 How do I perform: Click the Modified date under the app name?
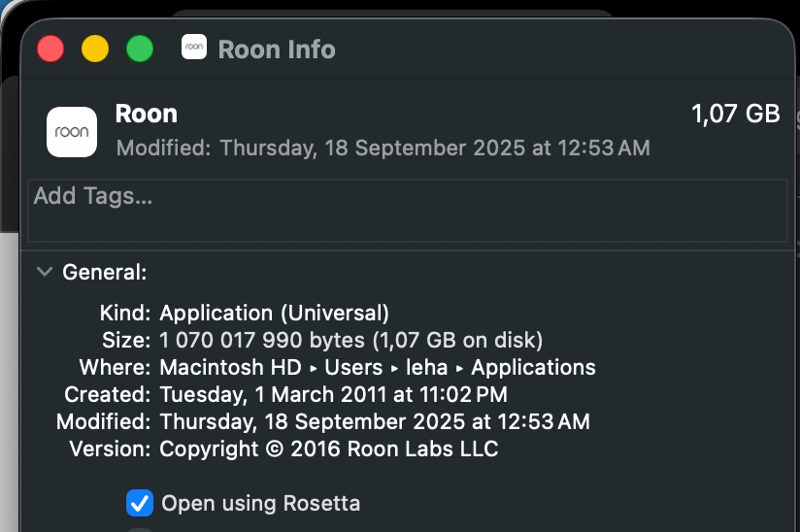(383, 149)
